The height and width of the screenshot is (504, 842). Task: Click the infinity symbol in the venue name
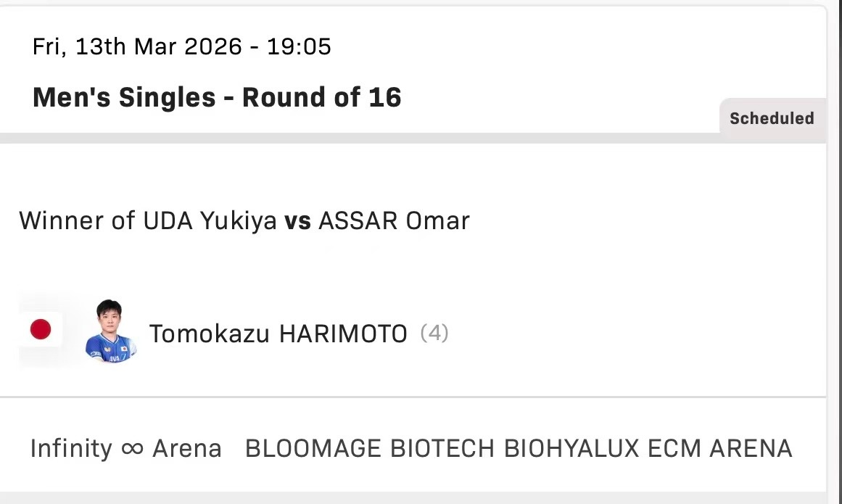(x=132, y=448)
